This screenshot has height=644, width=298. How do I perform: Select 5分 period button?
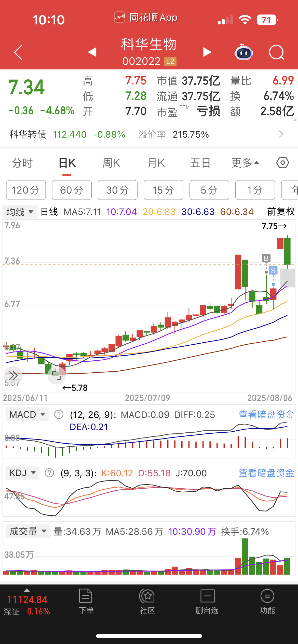(x=209, y=190)
